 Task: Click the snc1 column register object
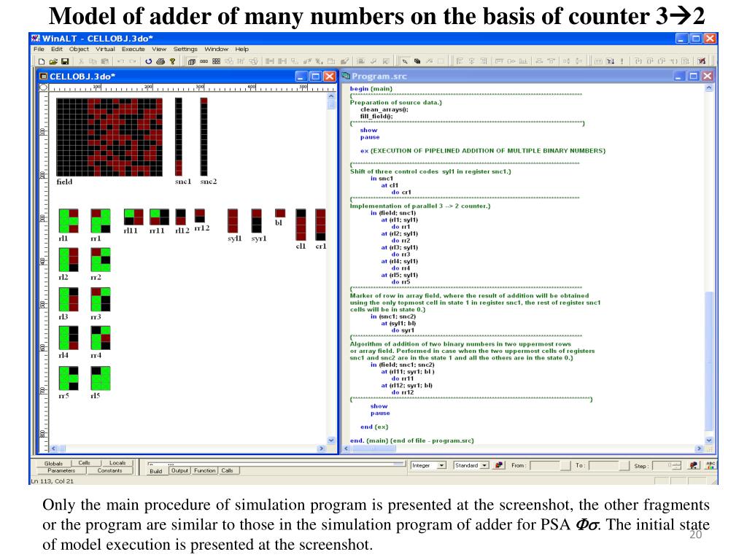179,136
